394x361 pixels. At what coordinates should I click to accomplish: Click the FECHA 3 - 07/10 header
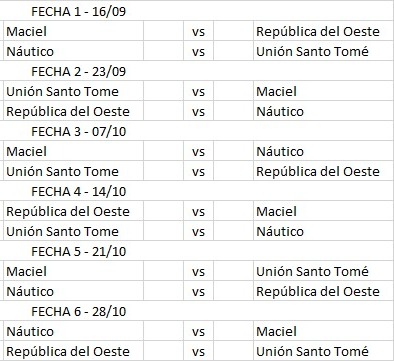click(78, 131)
